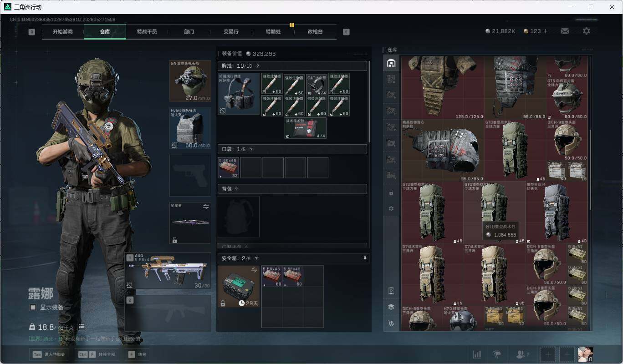Toggle the pin icon on 安全箱 header

click(364, 258)
